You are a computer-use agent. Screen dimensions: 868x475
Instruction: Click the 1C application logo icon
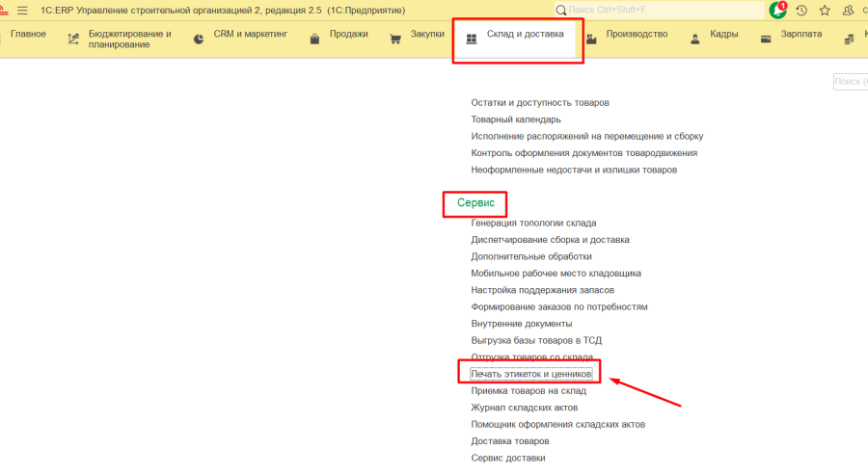pyautogui.click(x=5, y=10)
